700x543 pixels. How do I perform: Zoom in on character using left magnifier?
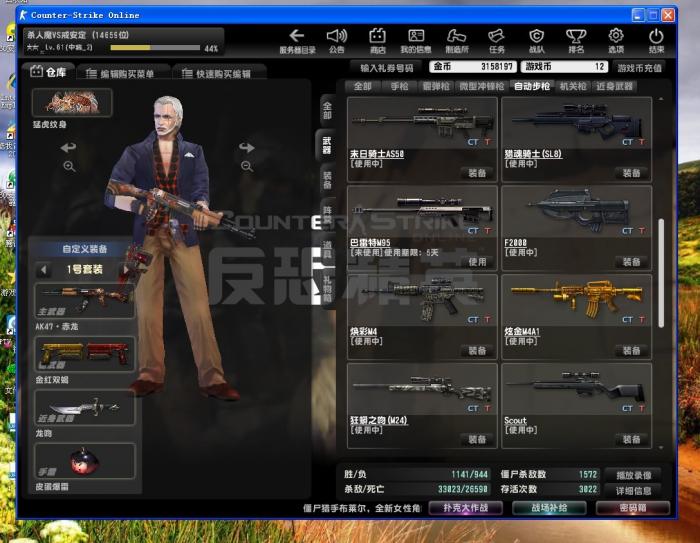click(x=69, y=167)
